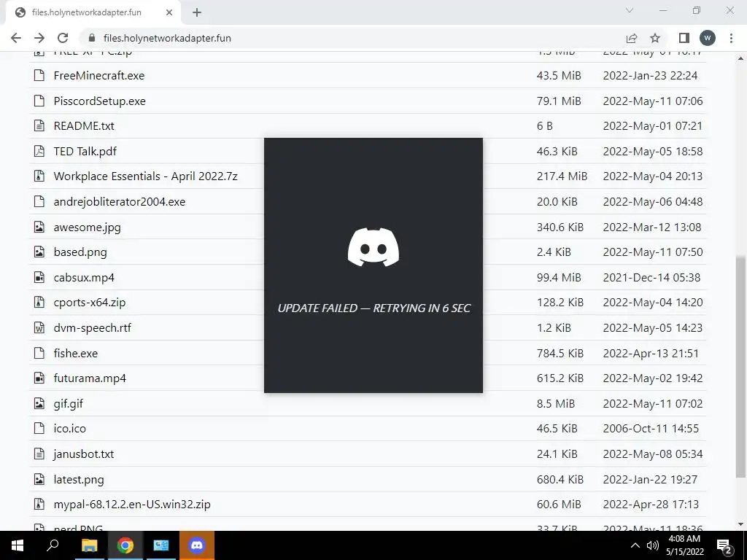Open the Discord taskbar icon

pyautogui.click(x=197, y=545)
